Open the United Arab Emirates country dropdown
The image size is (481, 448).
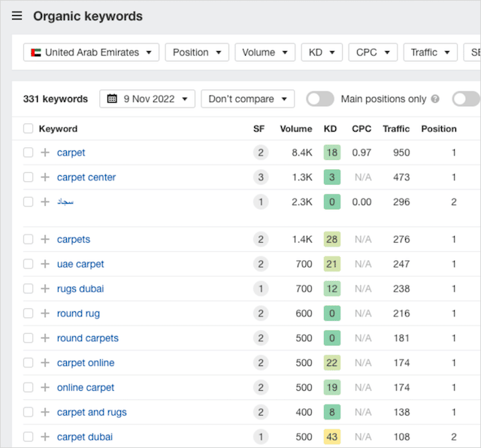(91, 52)
